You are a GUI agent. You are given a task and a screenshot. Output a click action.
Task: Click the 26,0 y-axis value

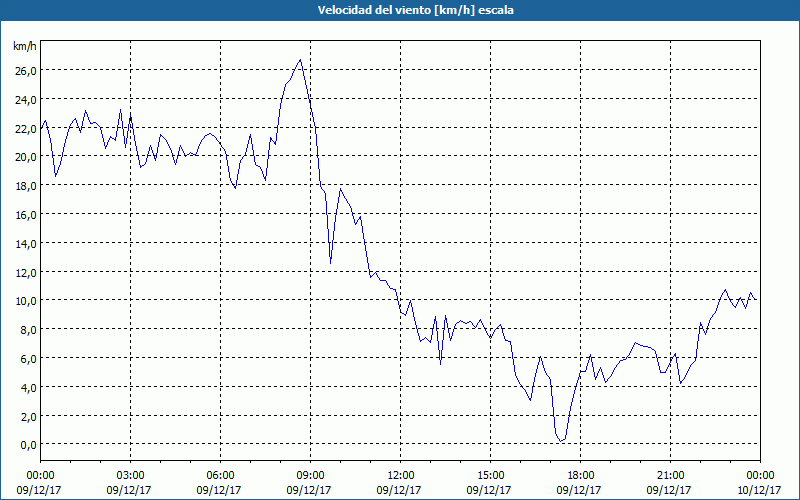click(x=26, y=71)
